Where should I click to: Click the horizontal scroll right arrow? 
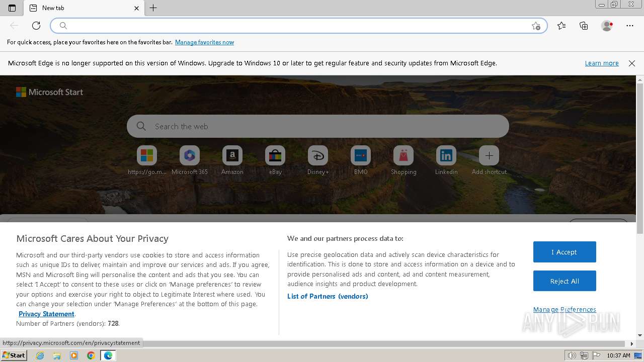pyautogui.click(x=632, y=344)
